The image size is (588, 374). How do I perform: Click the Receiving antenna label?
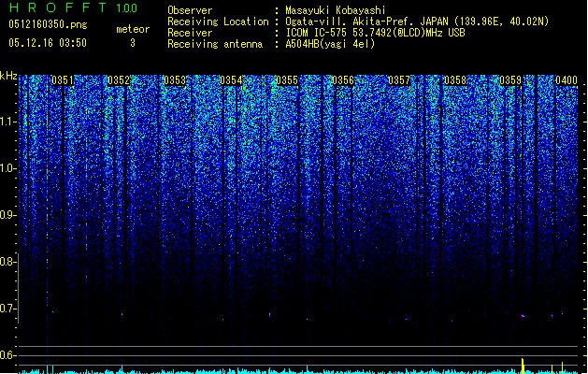[x=215, y=44]
